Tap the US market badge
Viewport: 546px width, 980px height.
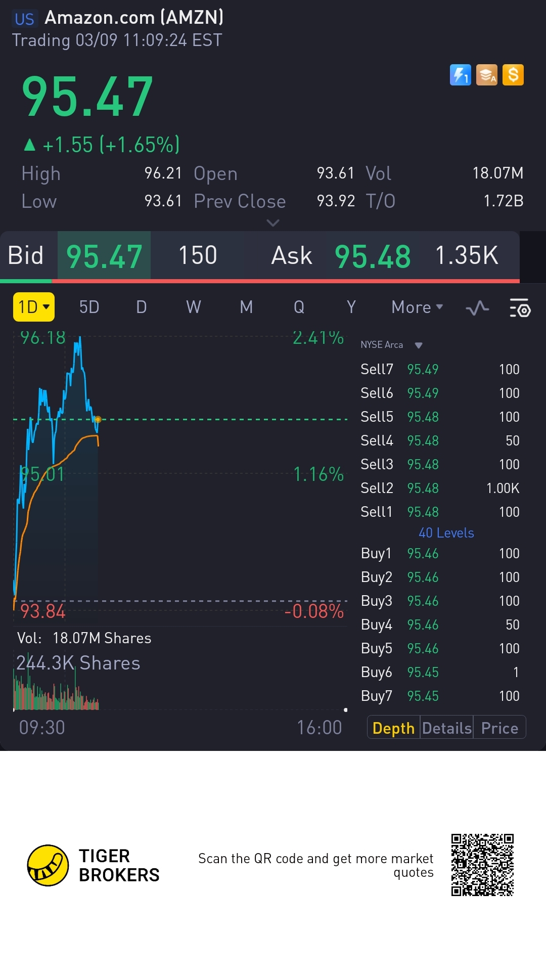24,19
